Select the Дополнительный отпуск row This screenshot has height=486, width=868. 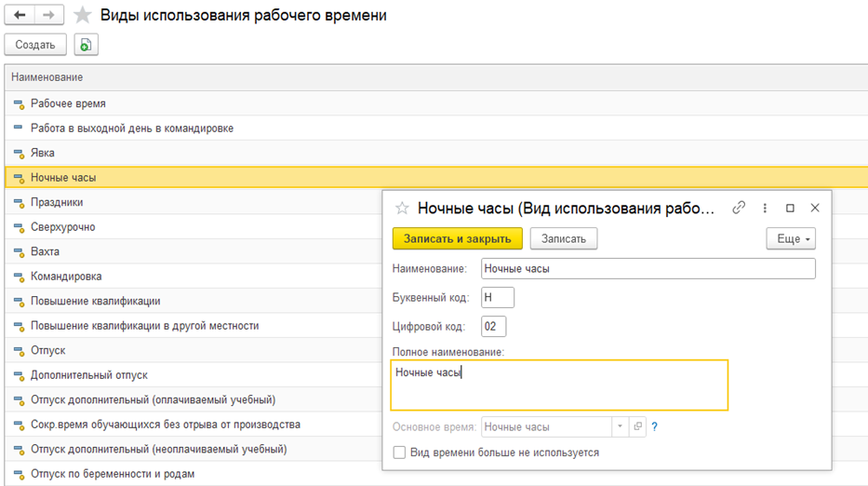(x=194, y=375)
